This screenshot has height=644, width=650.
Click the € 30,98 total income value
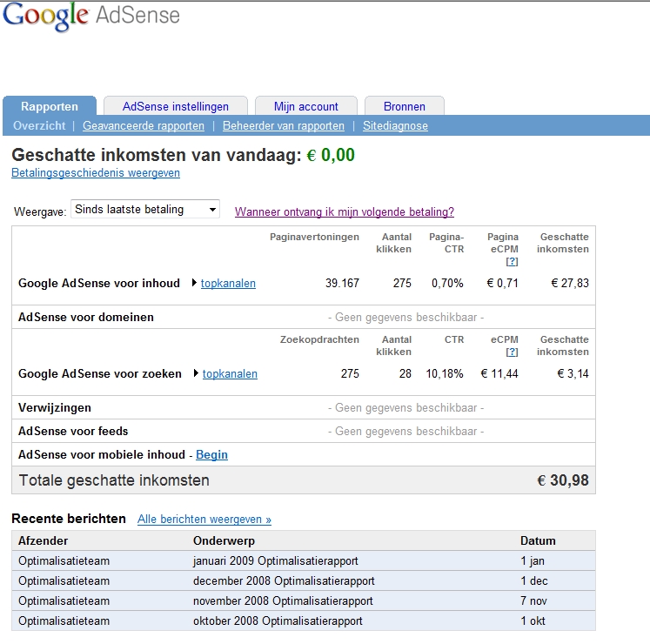pyautogui.click(x=562, y=480)
